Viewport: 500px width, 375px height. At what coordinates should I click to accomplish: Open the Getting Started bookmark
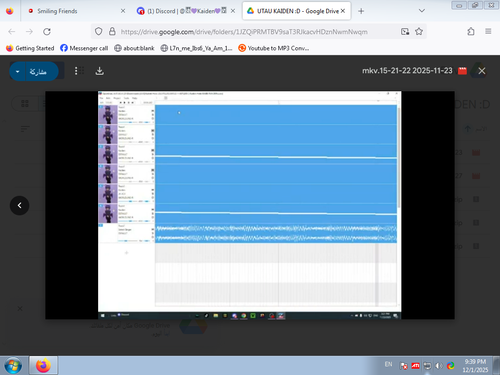click(30, 48)
